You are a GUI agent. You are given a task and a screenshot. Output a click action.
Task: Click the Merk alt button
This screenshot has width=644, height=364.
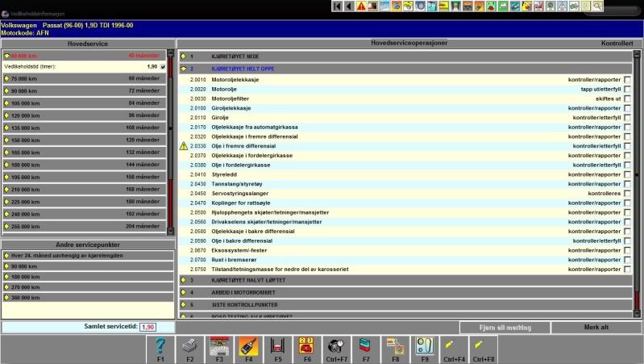point(595,327)
